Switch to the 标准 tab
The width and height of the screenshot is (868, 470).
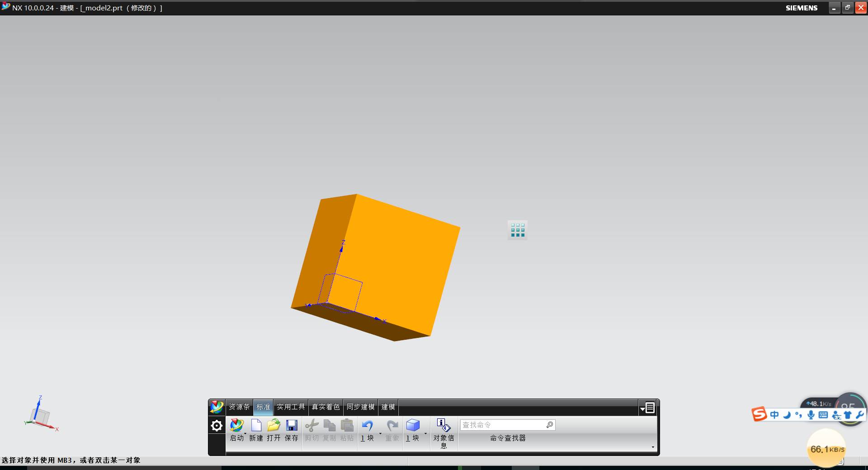pyautogui.click(x=263, y=407)
